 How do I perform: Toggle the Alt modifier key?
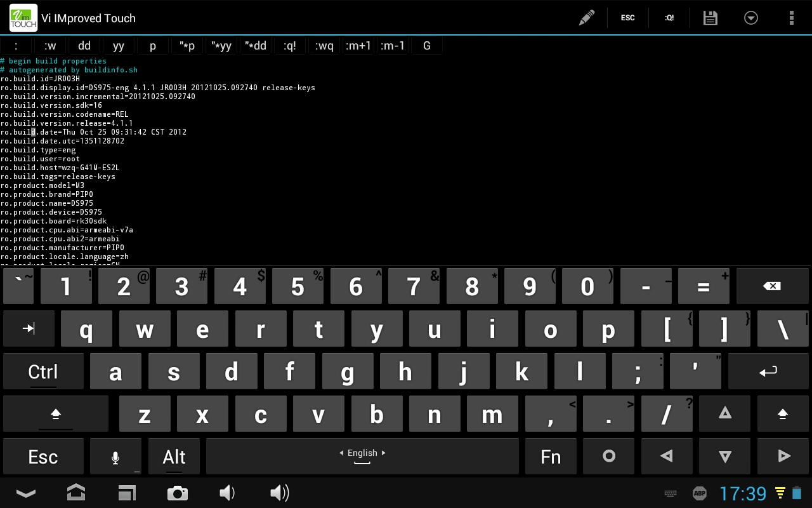click(174, 457)
